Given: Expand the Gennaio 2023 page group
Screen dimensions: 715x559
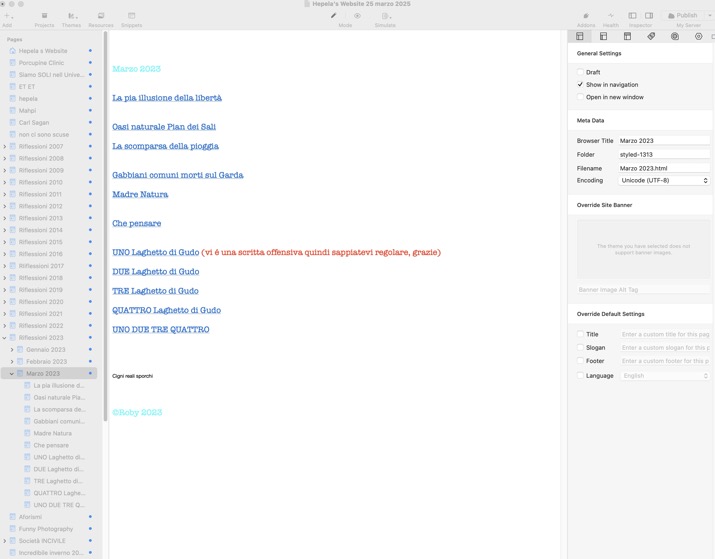Looking at the screenshot, I should click(12, 350).
